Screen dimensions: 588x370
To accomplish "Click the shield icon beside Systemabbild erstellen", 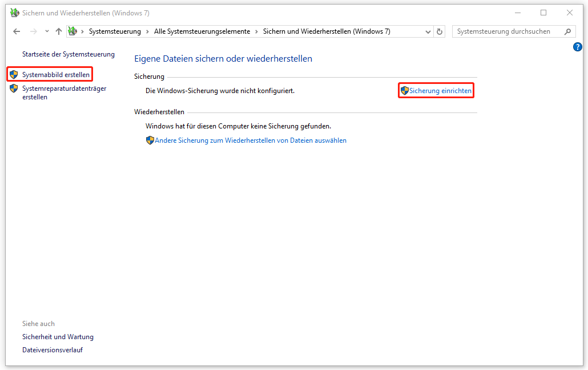I will tap(14, 75).
